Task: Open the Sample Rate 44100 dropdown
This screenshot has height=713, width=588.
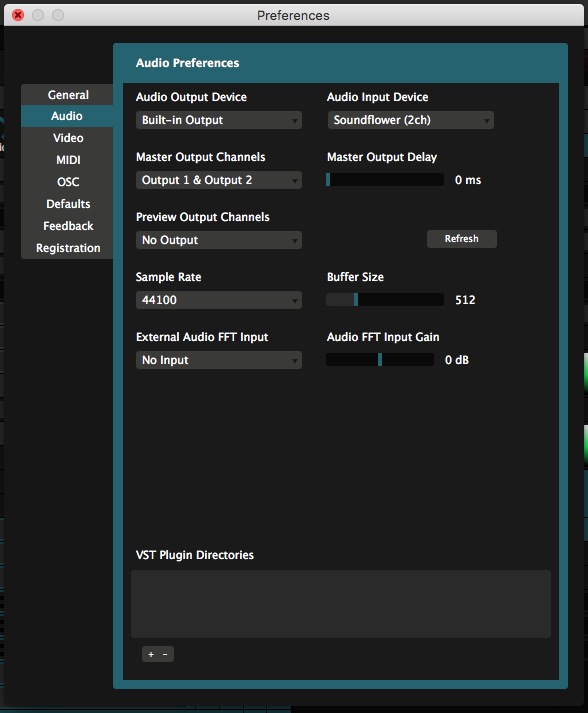Action: (x=219, y=300)
